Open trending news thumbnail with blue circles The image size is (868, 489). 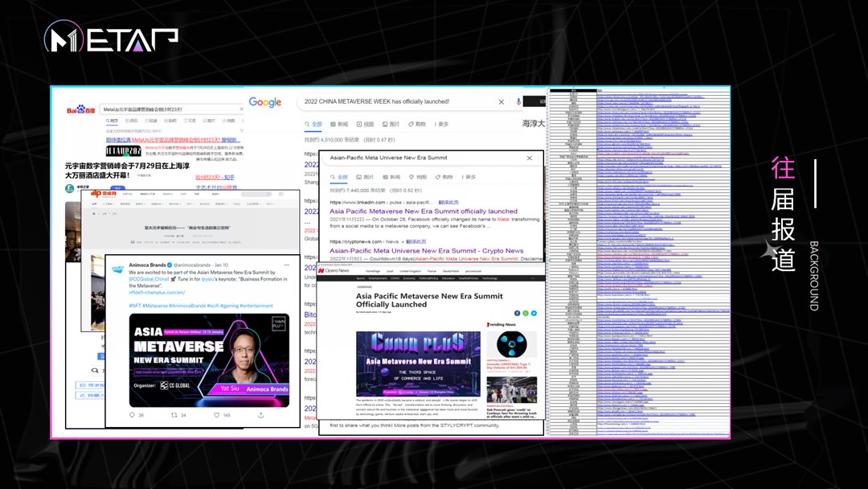click(x=511, y=344)
